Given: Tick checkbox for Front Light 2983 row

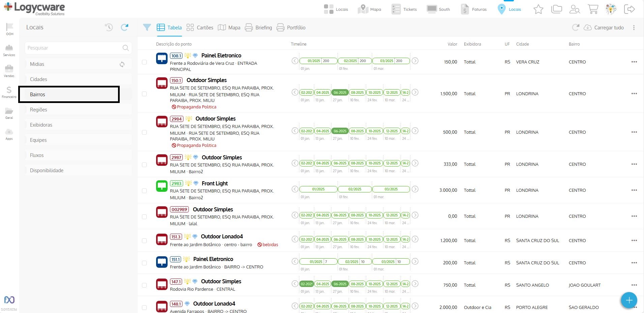Looking at the screenshot, I should [144, 191].
